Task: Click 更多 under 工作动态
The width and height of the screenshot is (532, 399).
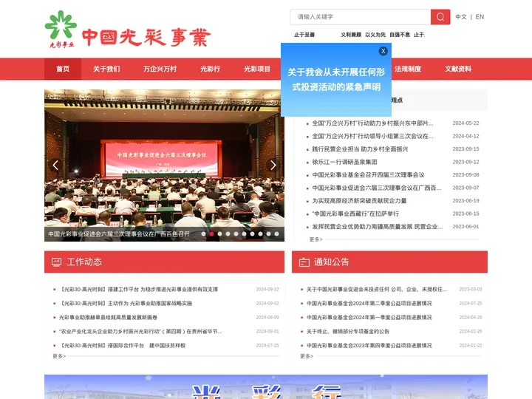Action: coord(59,356)
